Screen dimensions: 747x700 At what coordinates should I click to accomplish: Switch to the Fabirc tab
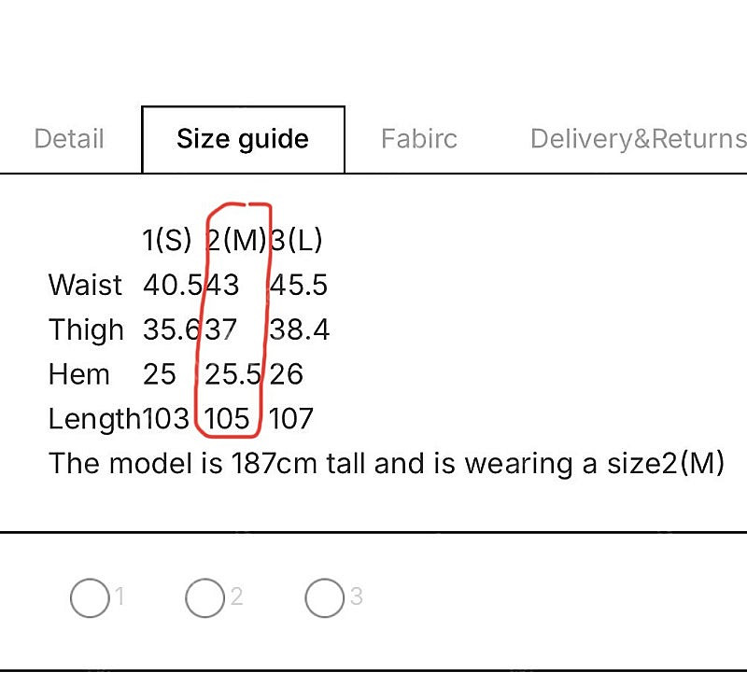(418, 139)
